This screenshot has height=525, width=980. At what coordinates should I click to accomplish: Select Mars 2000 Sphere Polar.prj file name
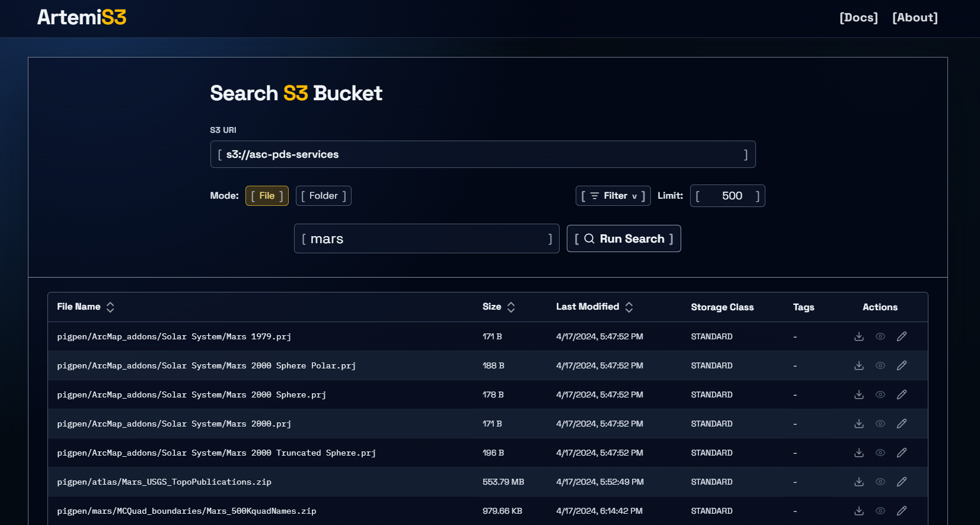206,365
